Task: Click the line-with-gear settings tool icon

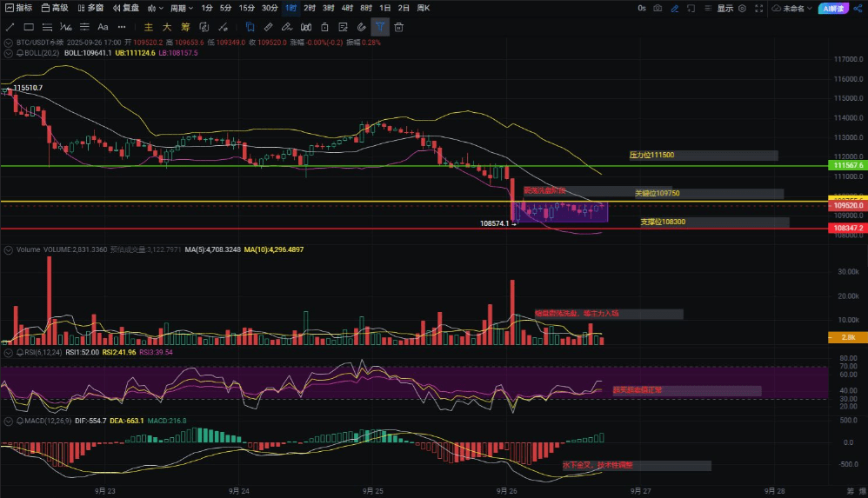Action: click(x=223, y=27)
